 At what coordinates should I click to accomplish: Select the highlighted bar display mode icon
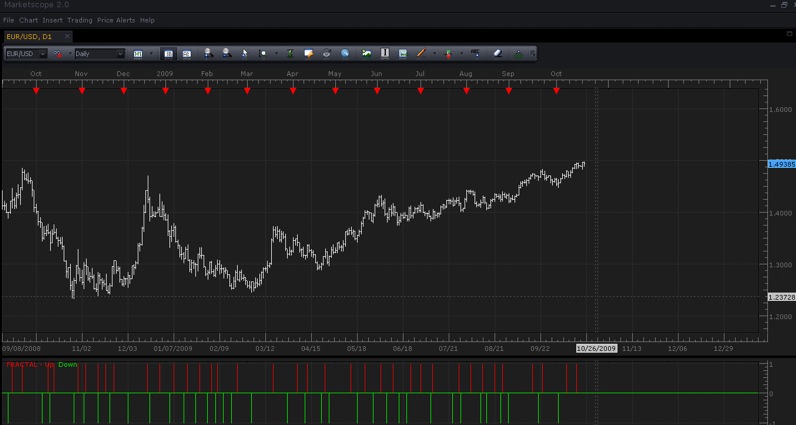(x=169, y=53)
